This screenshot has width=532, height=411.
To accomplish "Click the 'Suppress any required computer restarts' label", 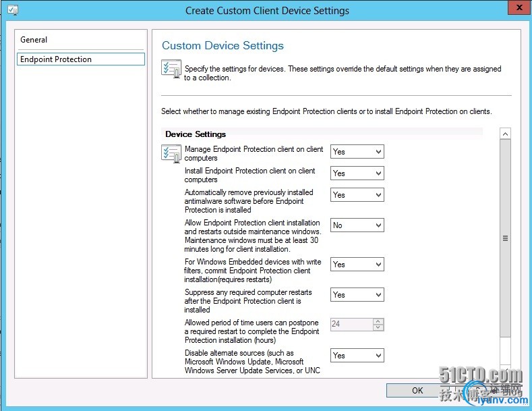I will (x=248, y=301).
